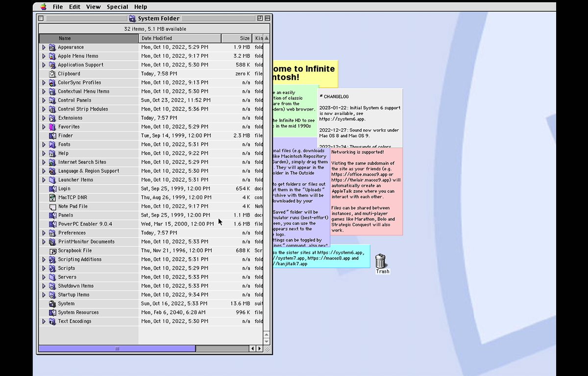The image size is (588, 376).
Task: Expand the Launcher Items disclosure triangle
Action: tap(44, 180)
